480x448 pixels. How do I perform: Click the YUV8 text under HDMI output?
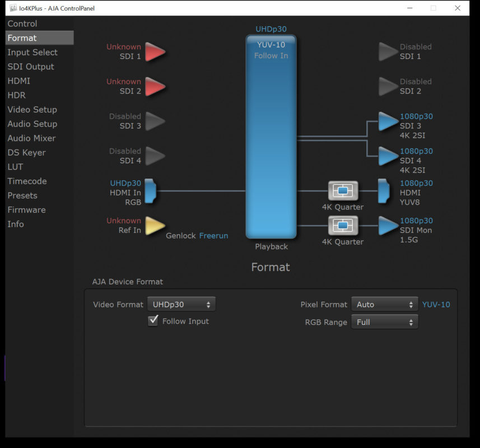409,202
